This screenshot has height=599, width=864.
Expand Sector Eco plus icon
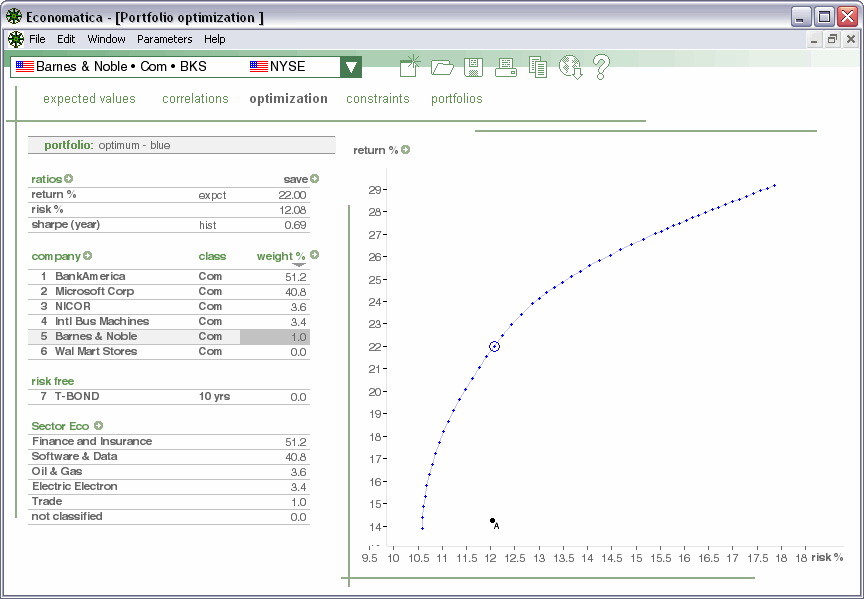coord(98,426)
